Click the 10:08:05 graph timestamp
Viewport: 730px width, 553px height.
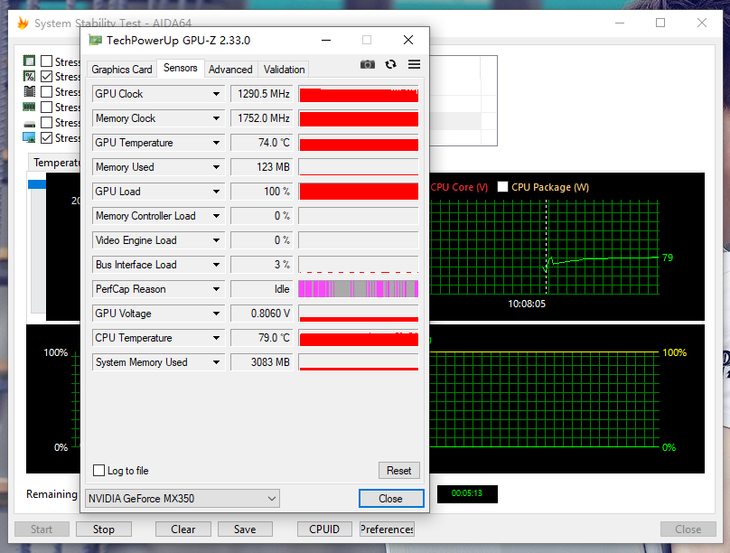[527, 304]
